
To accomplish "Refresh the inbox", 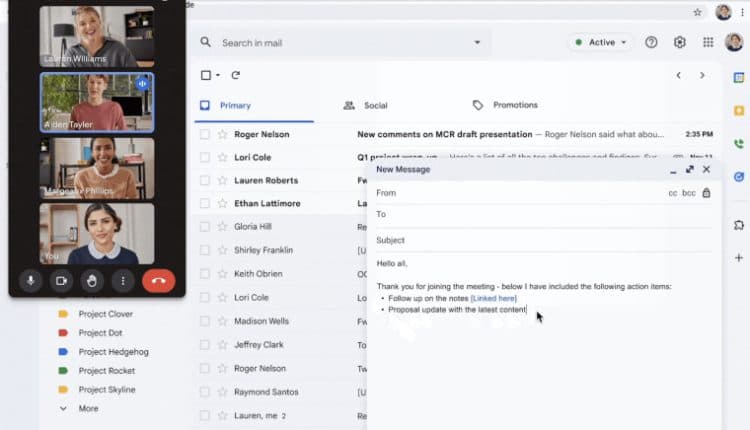I will click(235, 75).
